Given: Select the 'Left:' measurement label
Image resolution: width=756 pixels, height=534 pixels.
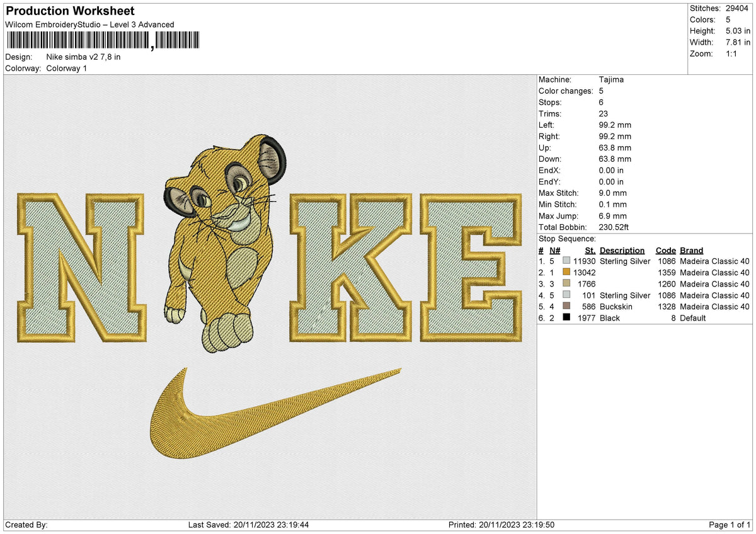Looking at the screenshot, I should click(x=547, y=125).
